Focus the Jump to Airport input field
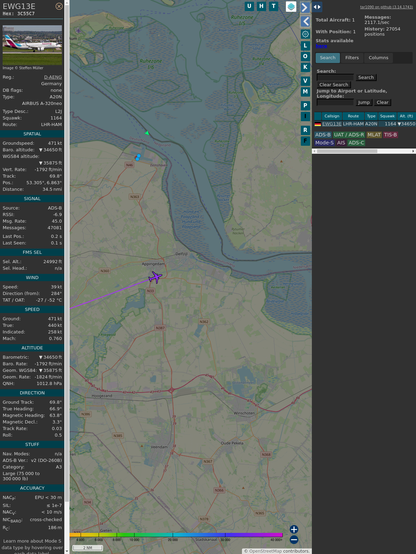416x554 pixels. [335, 102]
